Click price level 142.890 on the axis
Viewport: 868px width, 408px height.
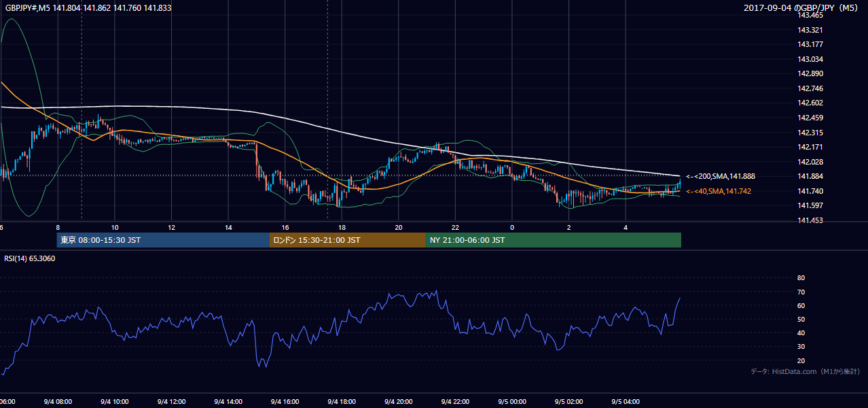(810, 73)
